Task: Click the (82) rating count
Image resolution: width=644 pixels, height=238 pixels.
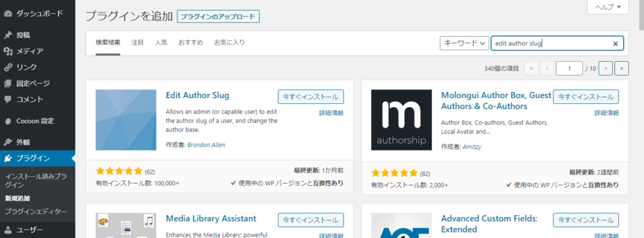Action: tap(425, 174)
